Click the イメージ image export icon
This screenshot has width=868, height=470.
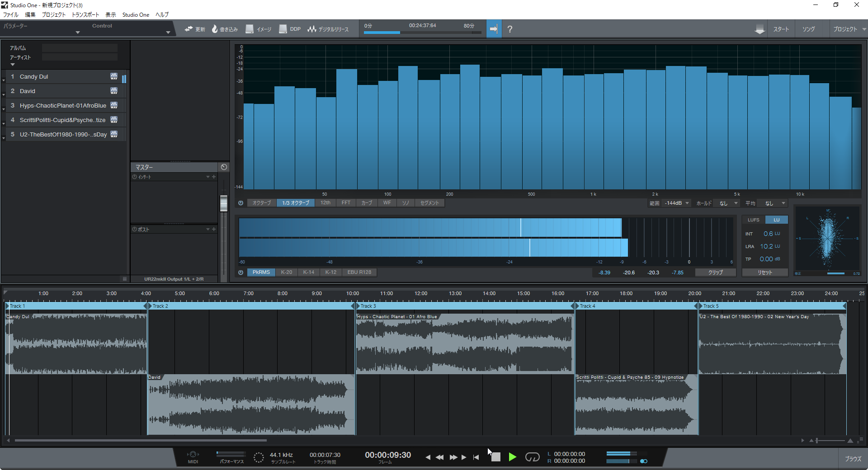pos(250,29)
